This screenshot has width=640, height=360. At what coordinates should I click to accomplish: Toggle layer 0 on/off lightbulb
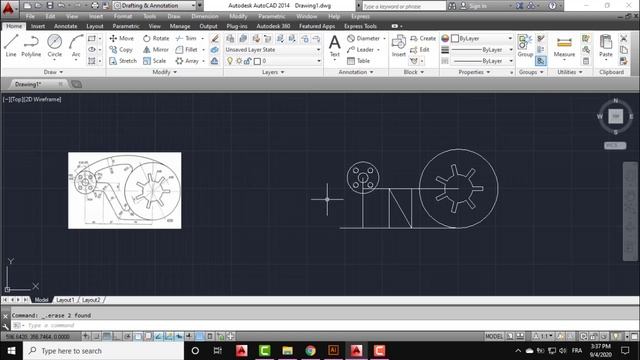230,61
